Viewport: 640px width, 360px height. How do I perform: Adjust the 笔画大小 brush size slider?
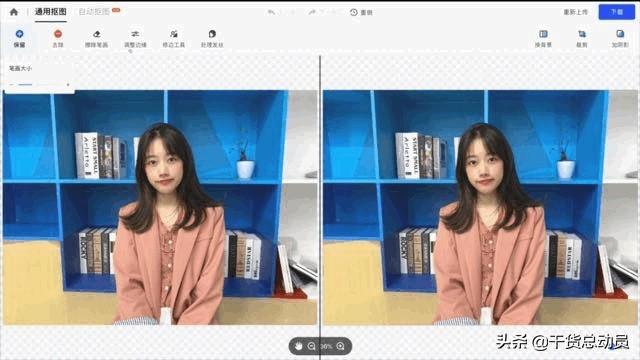point(39,84)
